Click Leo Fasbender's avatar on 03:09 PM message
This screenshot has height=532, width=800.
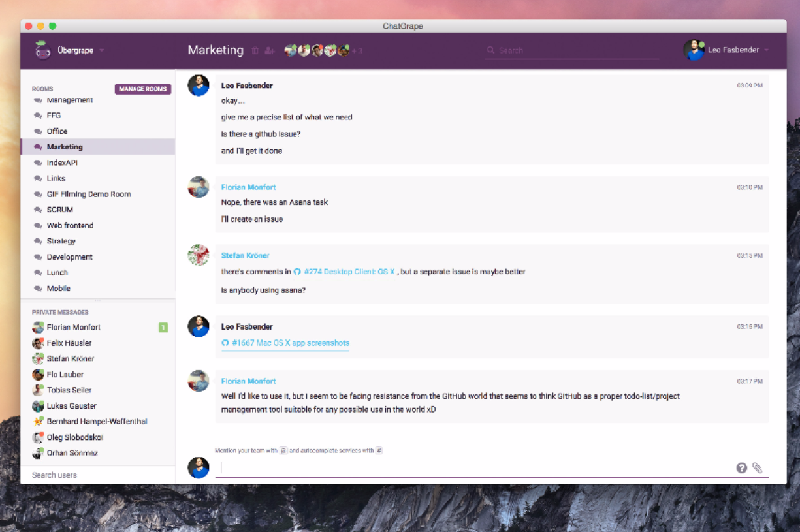click(199, 86)
